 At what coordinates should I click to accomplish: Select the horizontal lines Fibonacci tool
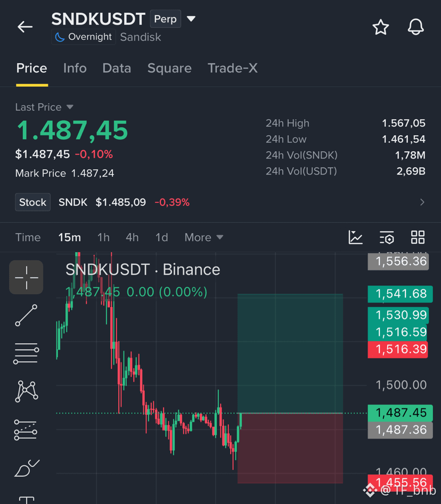(x=26, y=353)
